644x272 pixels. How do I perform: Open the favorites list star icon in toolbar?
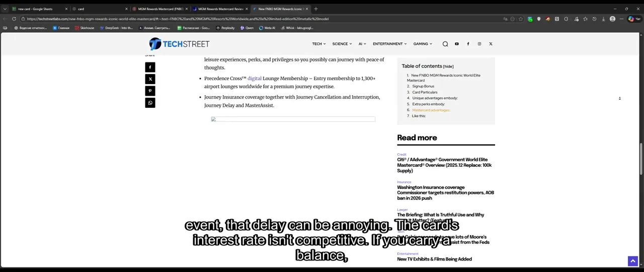pos(585,19)
